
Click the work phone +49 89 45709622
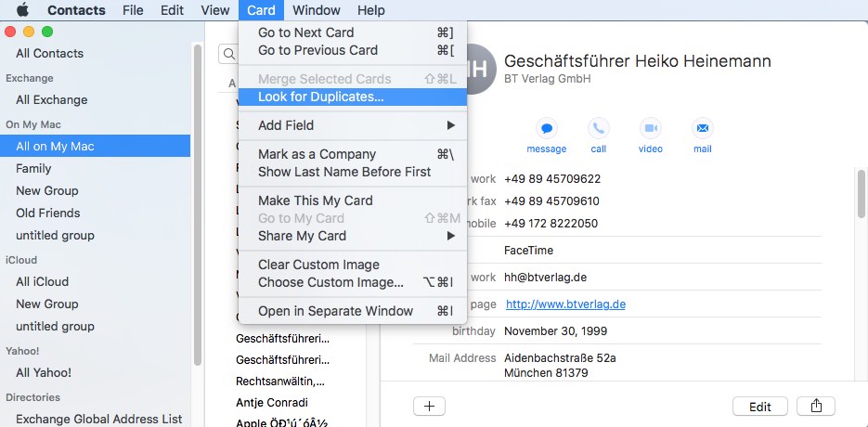point(552,179)
